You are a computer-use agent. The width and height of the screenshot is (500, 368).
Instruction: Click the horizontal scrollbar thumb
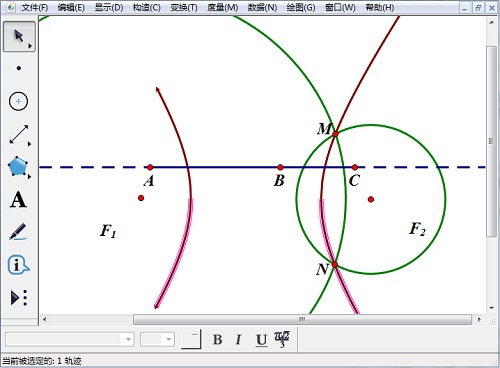[x=302, y=319]
